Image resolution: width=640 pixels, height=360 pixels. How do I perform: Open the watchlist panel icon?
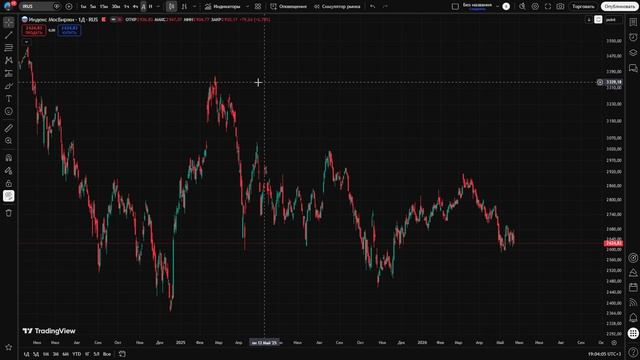click(x=633, y=22)
